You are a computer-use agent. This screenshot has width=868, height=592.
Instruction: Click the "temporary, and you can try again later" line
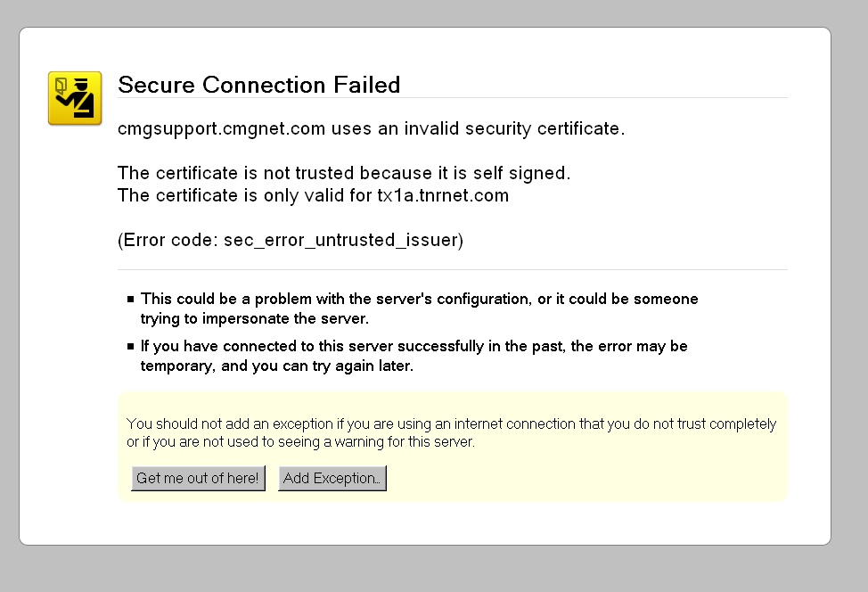coord(276,366)
